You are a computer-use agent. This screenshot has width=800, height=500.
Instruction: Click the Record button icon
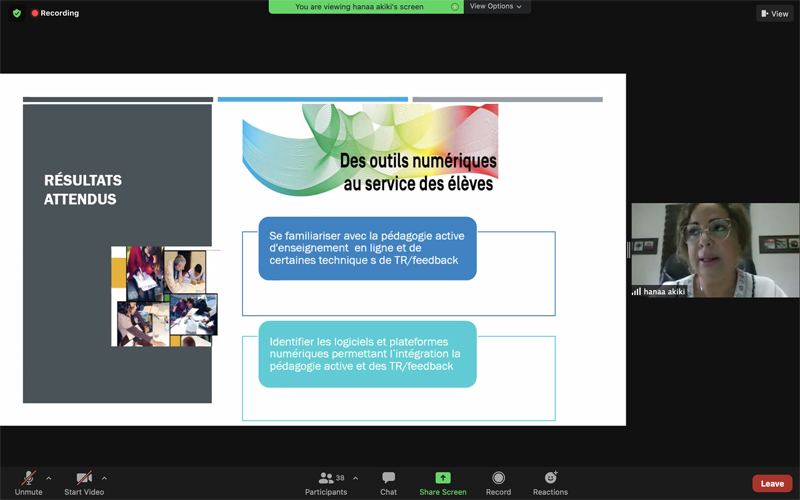point(498,478)
